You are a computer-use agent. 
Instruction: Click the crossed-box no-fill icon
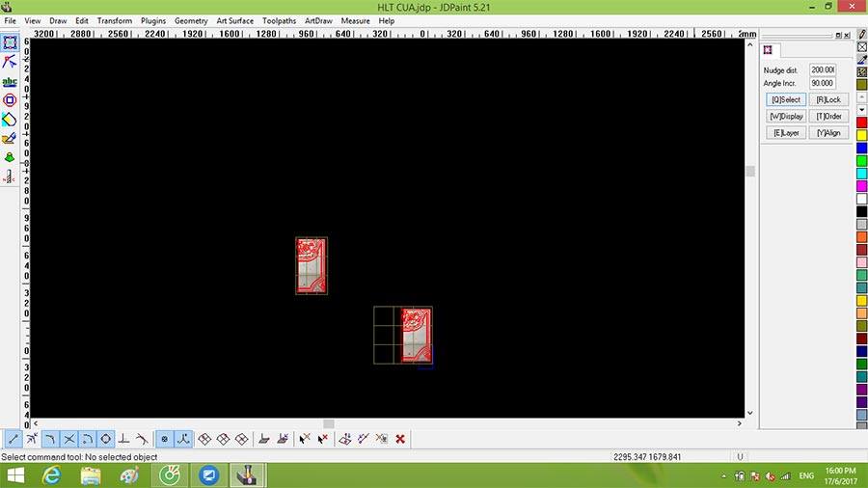[862, 46]
